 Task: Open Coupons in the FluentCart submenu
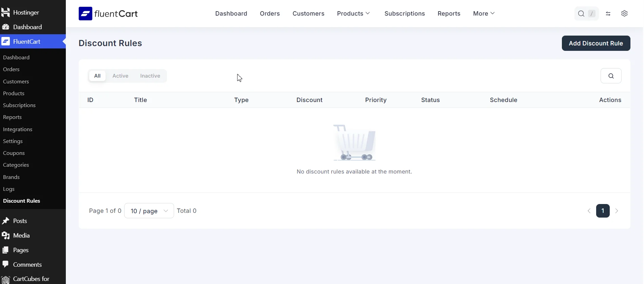pyautogui.click(x=14, y=153)
